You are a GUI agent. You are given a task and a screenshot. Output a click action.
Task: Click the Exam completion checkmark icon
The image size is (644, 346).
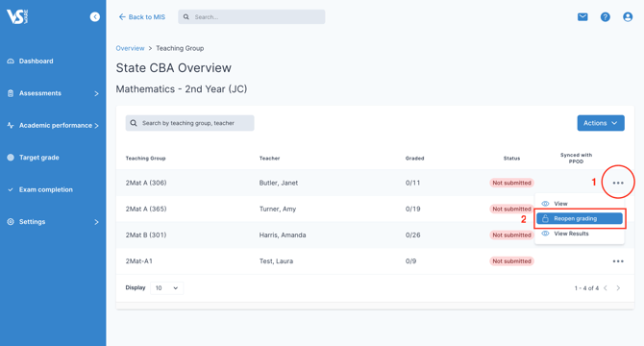(x=11, y=189)
